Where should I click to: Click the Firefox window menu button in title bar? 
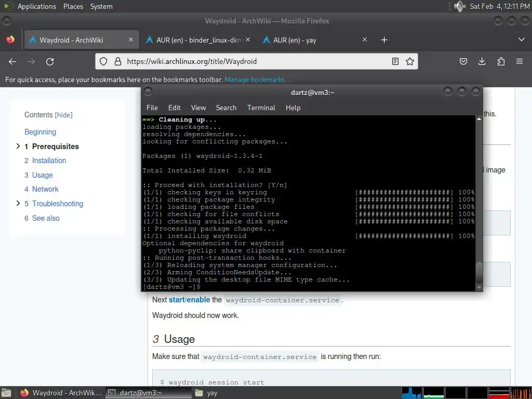tap(6, 21)
